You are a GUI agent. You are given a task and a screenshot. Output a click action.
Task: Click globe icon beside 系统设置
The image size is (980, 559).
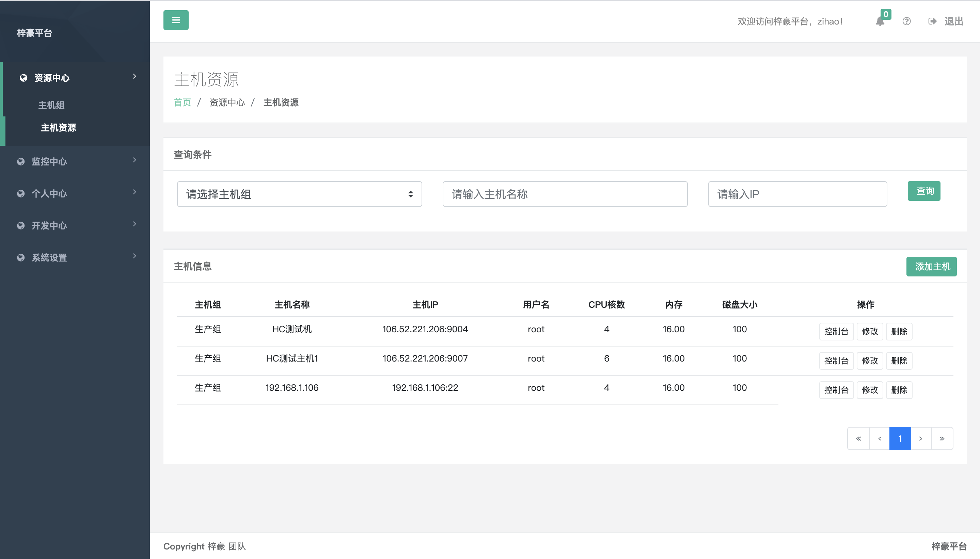click(21, 258)
